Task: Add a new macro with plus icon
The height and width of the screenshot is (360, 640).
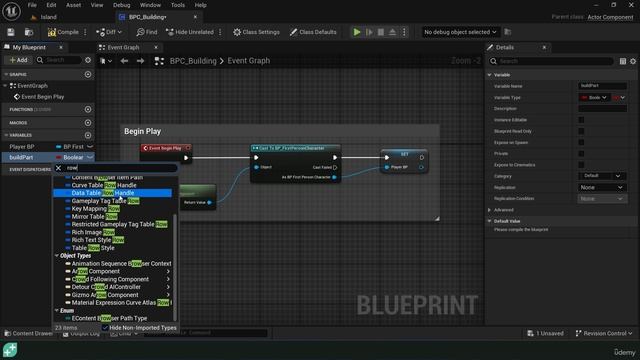Action: point(88,122)
